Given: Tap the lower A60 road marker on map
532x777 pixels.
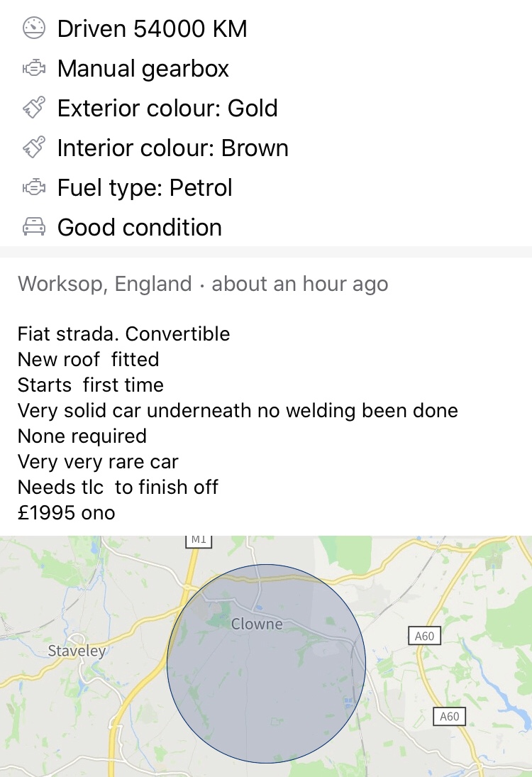Looking at the screenshot, I should coord(449,716).
